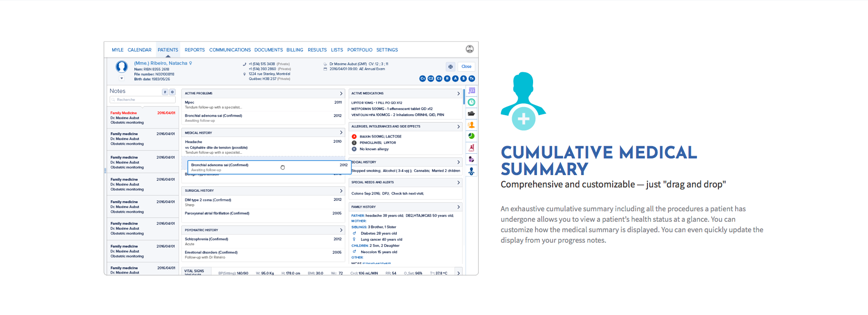The image size is (868, 315).
Task: Expand the Psychiatric History section chevron
Action: coord(341,230)
